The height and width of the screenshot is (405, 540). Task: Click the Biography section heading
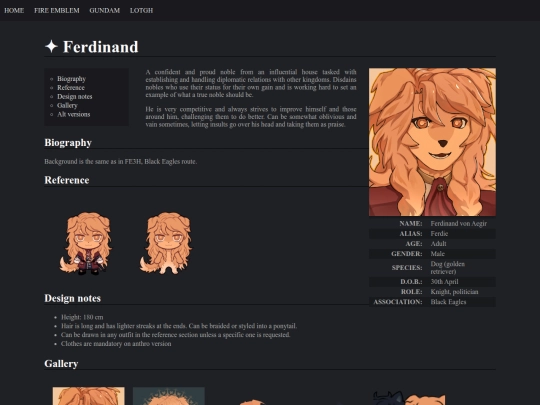[68, 143]
